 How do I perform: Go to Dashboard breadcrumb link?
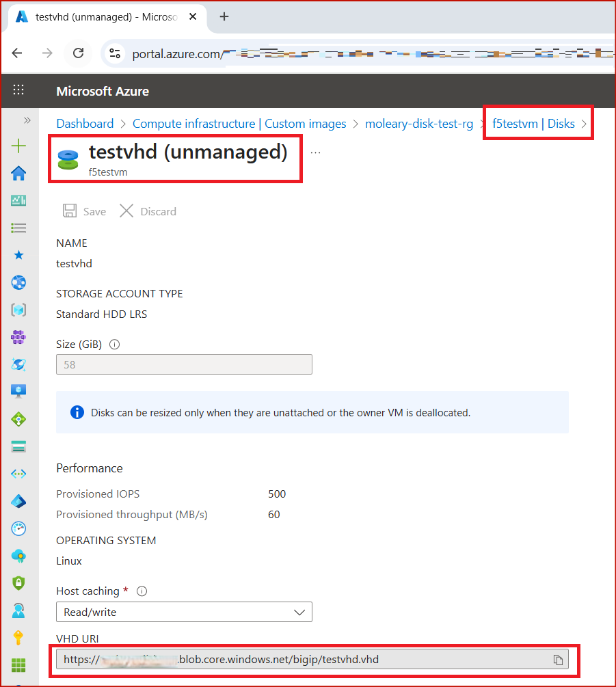pyautogui.click(x=85, y=124)
